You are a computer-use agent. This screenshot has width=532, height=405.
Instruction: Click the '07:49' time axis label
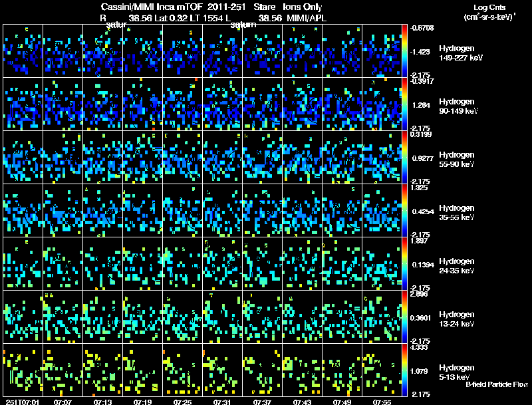(342, 402)
